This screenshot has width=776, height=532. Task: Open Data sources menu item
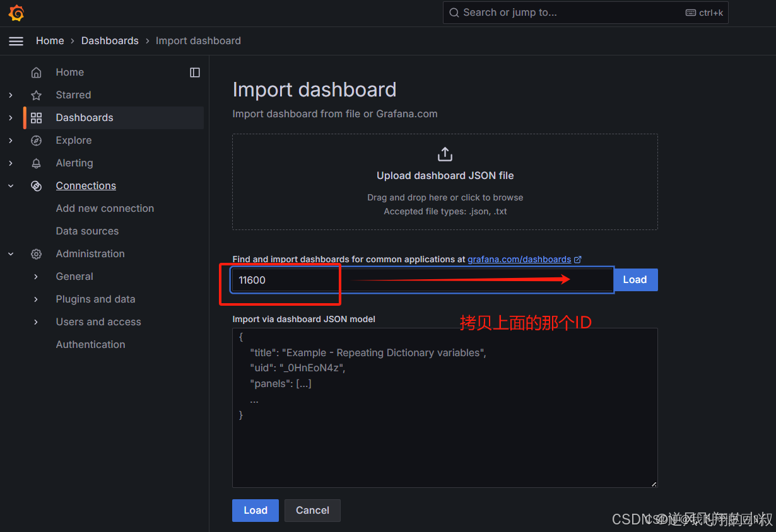[x=87, y=231]
